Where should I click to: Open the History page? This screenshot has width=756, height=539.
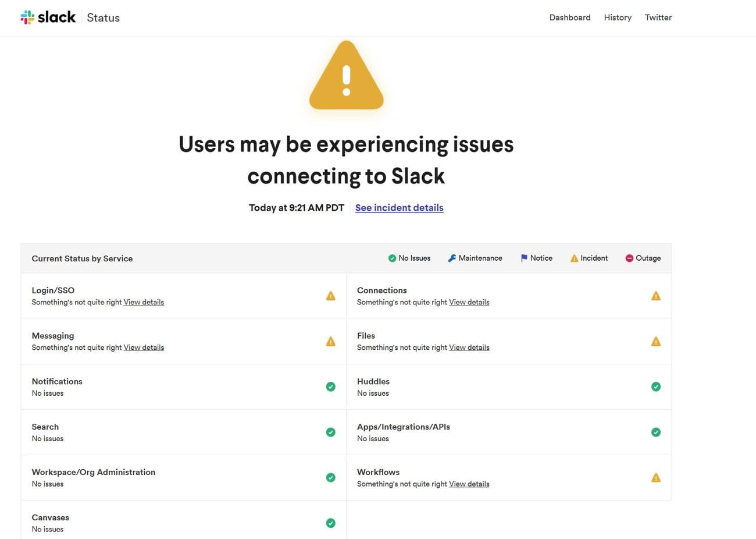618,17
